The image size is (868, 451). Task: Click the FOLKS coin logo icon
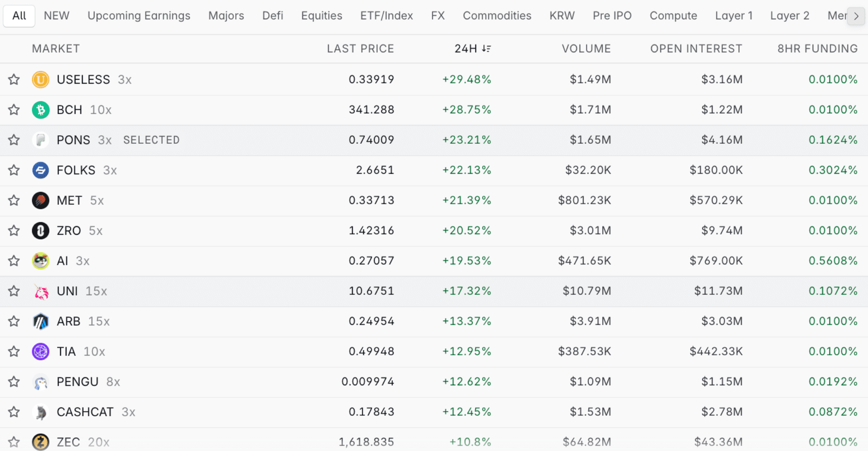click(40, 170)
